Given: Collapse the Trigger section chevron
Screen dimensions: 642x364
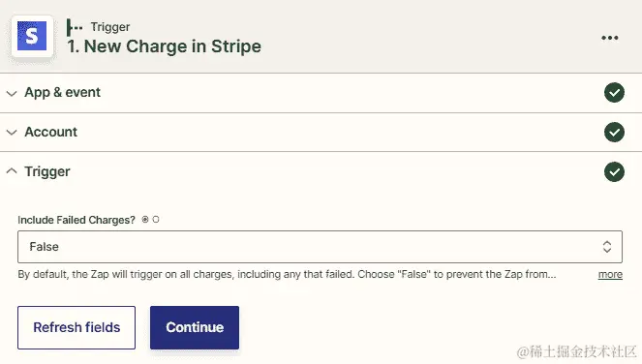Looking at the screenshot, I should point(12,170).
